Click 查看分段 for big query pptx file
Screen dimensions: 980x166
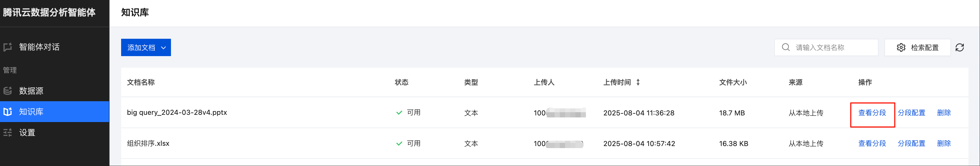pyautogui.click(x=872, y=113)
